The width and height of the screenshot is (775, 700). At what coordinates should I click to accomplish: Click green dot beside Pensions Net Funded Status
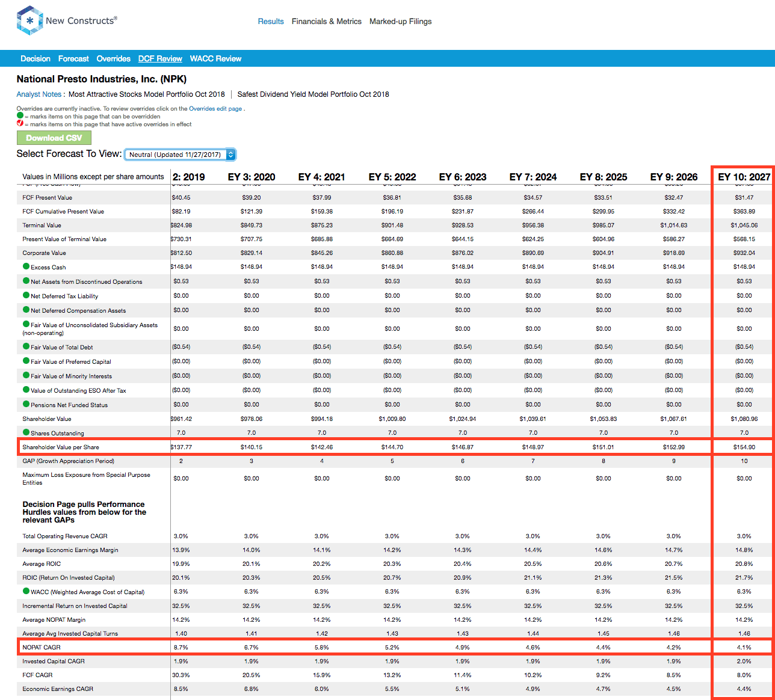click(26, 404)
